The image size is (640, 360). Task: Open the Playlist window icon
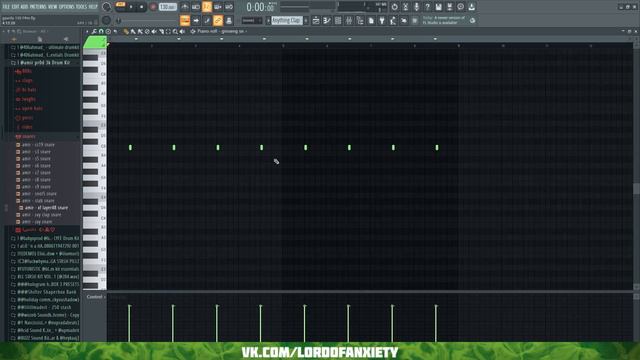[x=316, y=20]
